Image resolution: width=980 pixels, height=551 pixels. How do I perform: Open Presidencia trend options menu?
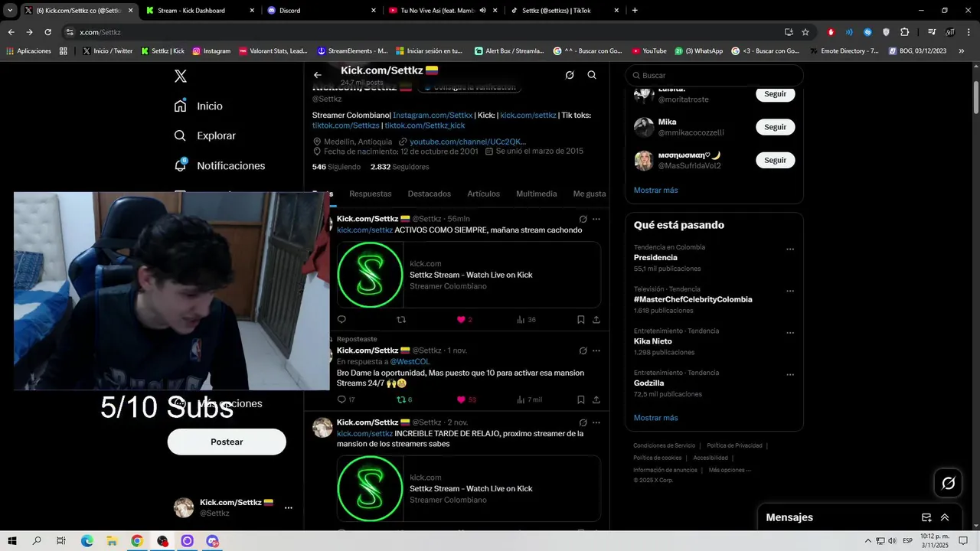pyautogui.click(x=790, y=249)
